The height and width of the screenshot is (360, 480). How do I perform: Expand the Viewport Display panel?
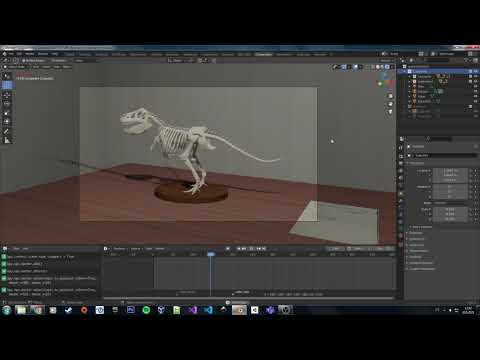coord(420,263)
